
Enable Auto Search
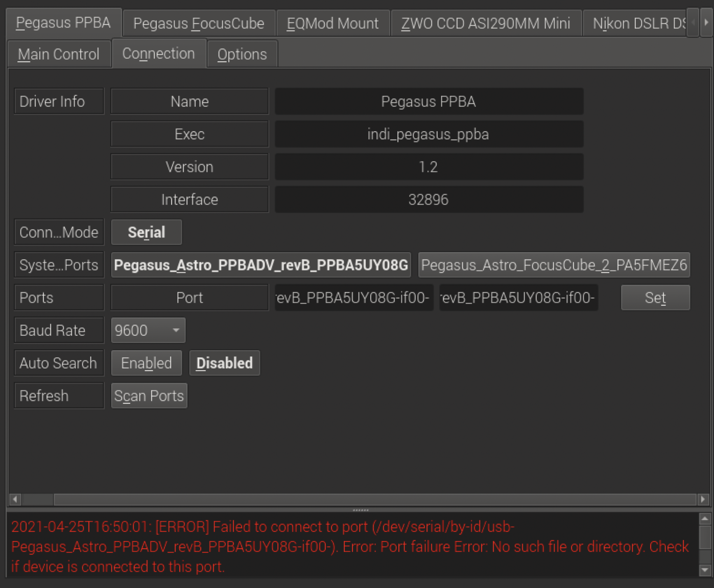pos(147,363)
